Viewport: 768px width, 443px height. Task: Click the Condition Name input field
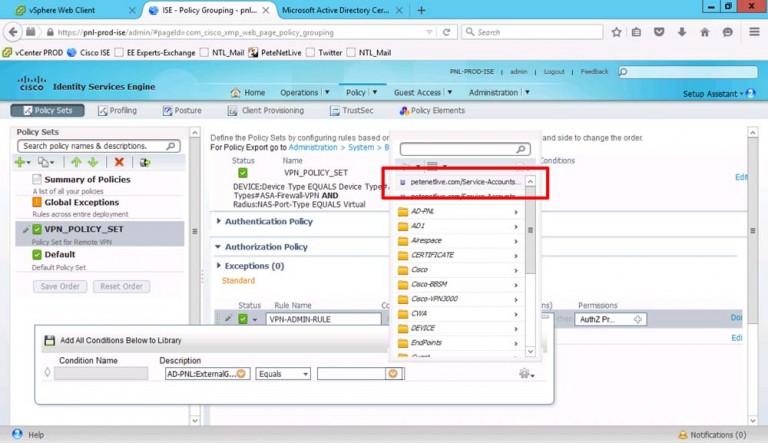(101, 373)
